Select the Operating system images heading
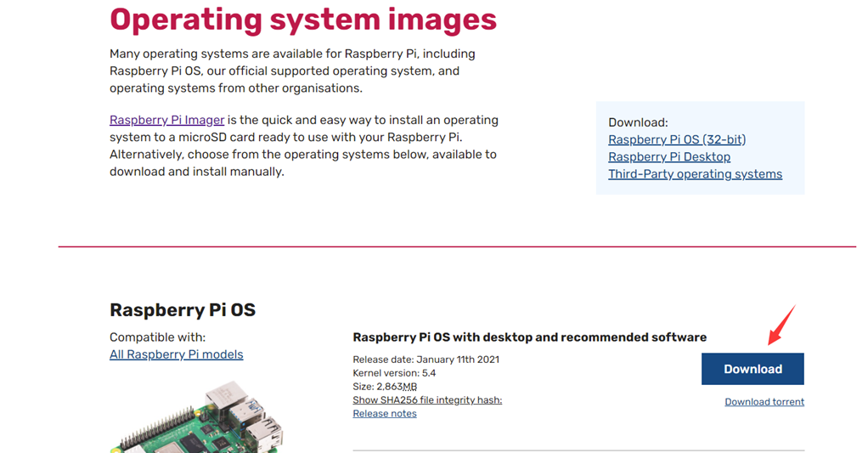This screenshot has height=453, width=868. coord(303,20)
